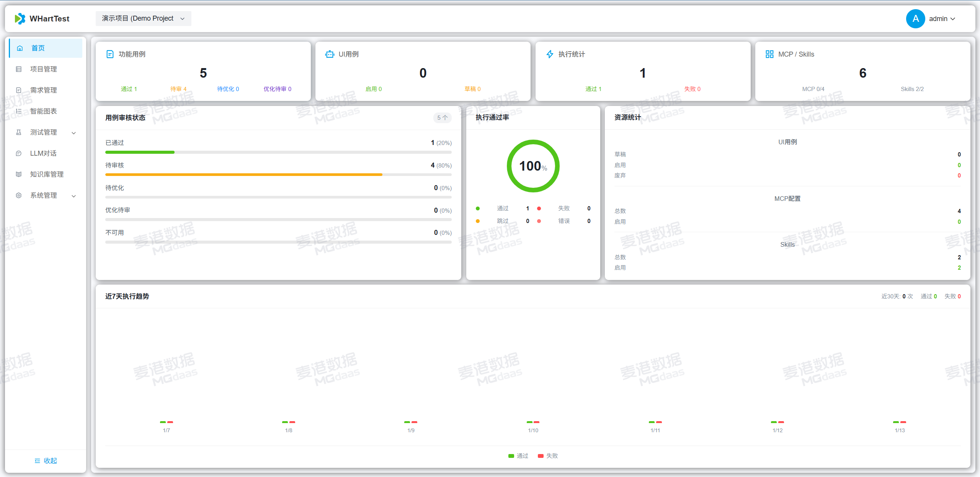This screenshot has width=980, height=477.
Task: Click the 执行统计 lightning bolt icon
Action: click(x=550, y=54)
